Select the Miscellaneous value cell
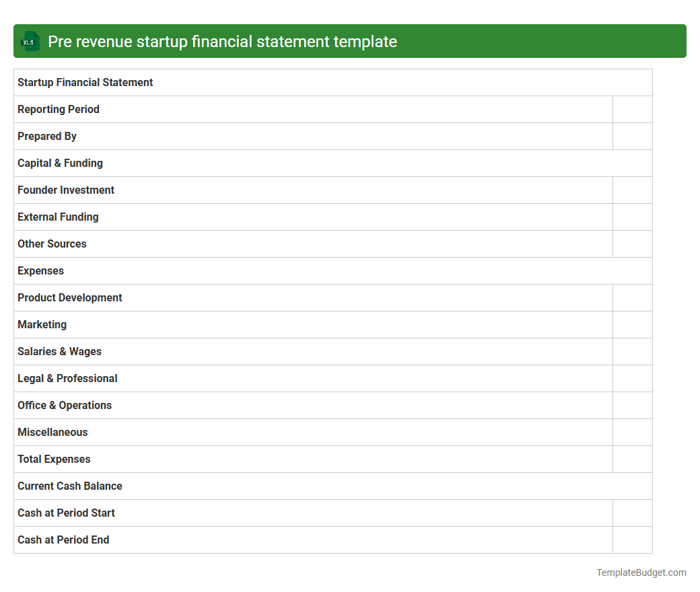This screenshot has width=700, height=592. 632,432
